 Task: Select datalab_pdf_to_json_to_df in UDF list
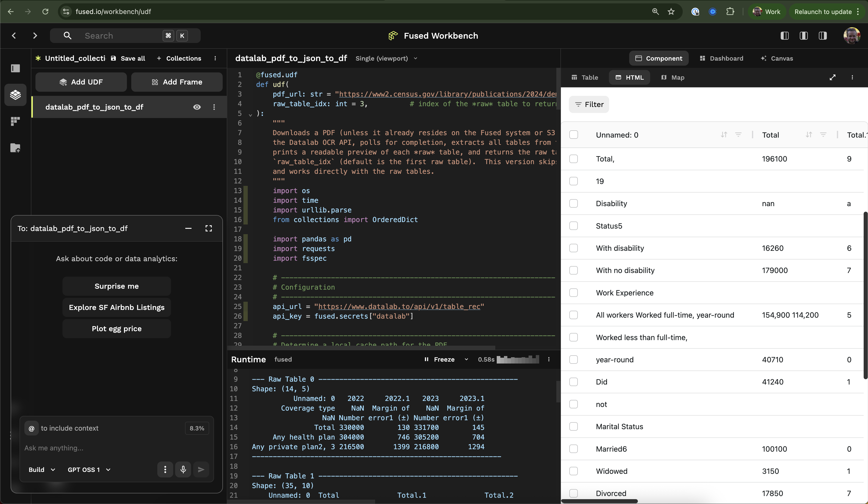point(129,107)
